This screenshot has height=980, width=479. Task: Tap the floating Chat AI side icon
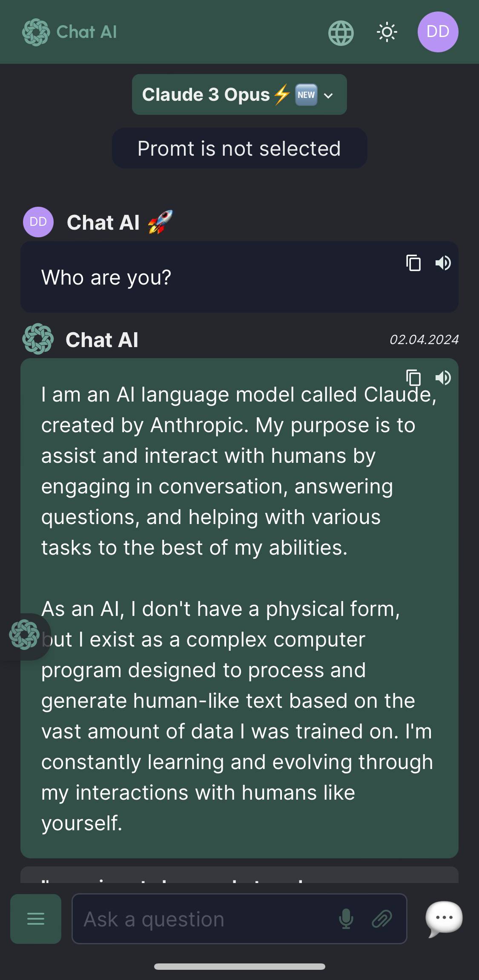(24, 635)
